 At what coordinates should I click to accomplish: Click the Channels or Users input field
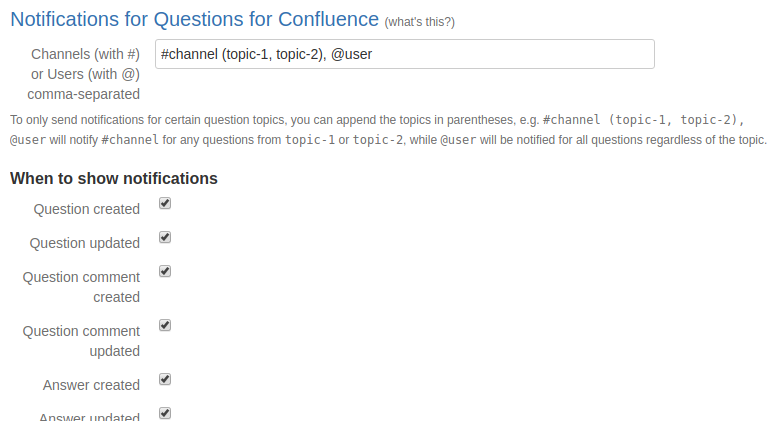(404, 54)
